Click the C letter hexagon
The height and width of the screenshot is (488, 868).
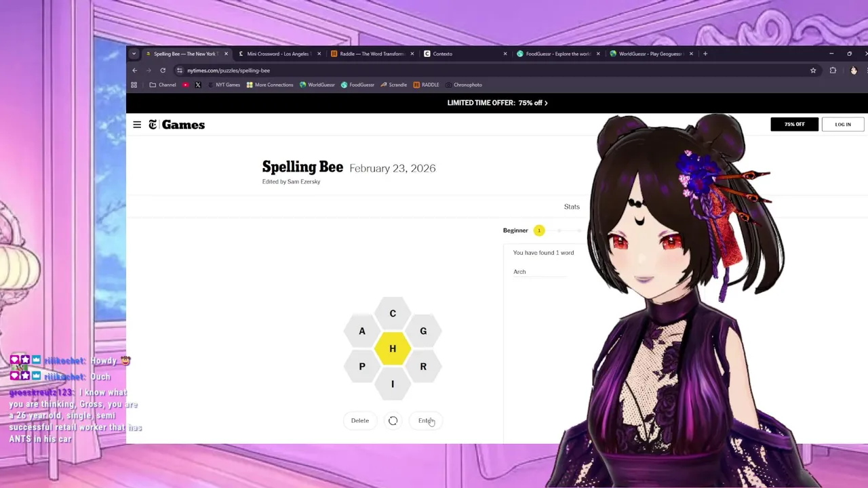[x=393, y=313]
